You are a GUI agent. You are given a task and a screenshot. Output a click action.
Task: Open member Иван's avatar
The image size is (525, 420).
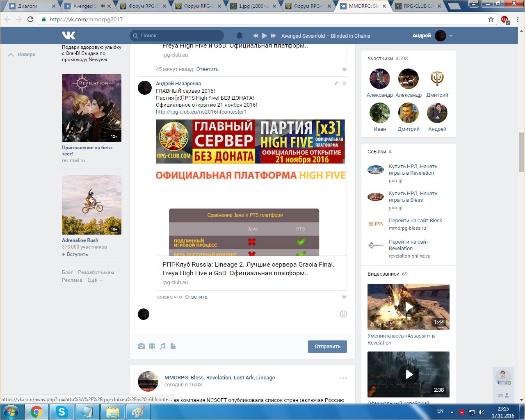tap(380, 113)
